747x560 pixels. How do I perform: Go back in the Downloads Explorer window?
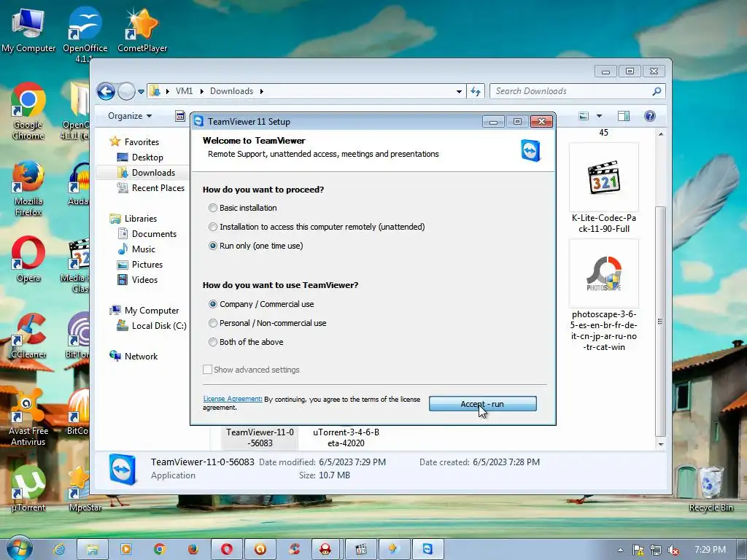coord(106,91)
